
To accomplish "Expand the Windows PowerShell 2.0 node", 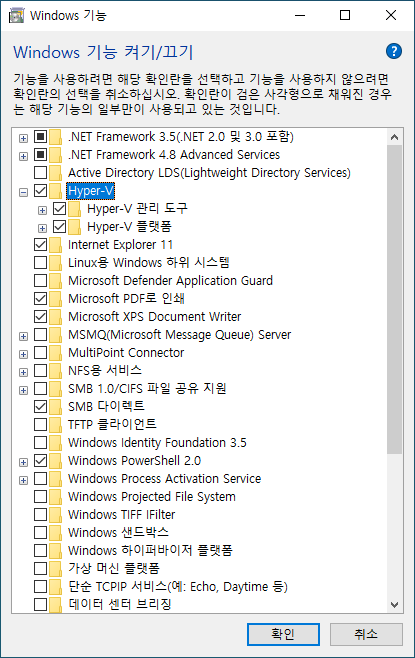I will (x=23, y=462).
